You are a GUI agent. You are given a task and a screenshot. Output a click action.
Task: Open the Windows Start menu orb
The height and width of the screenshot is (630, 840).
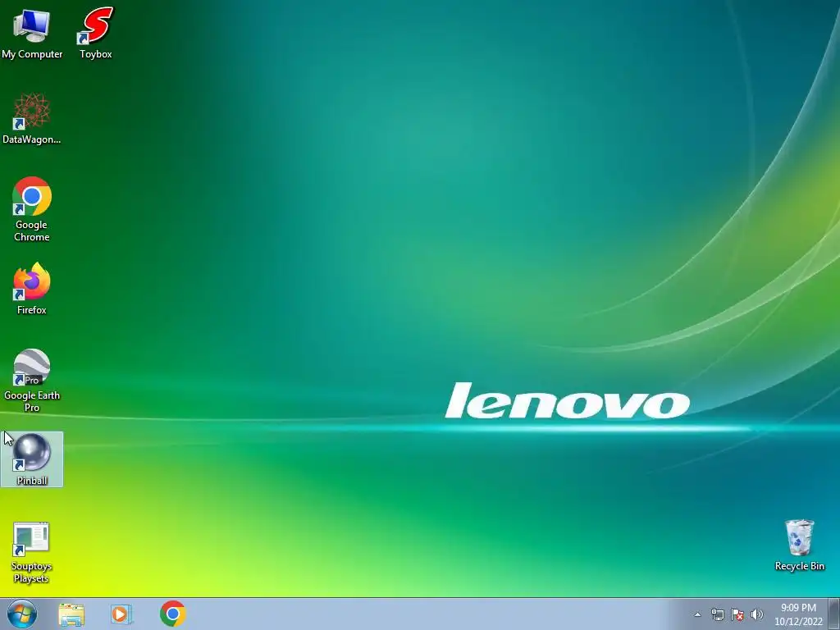tap(22, 614)
